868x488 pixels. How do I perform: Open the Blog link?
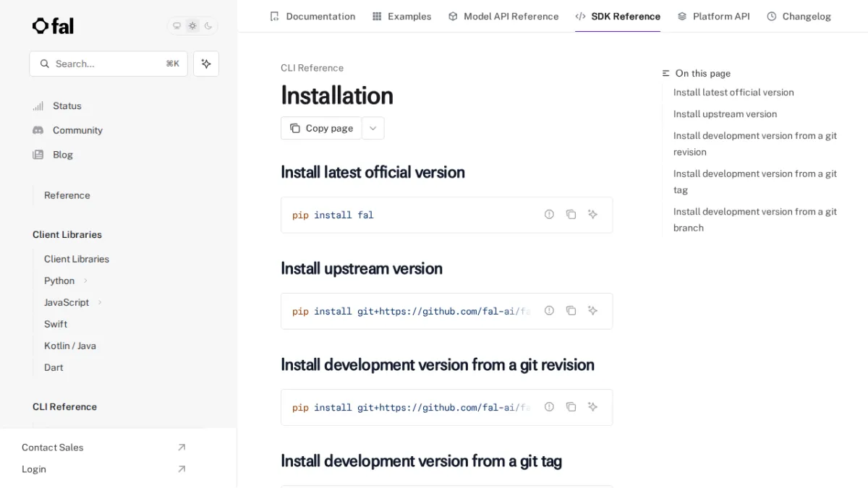point(63,155)
